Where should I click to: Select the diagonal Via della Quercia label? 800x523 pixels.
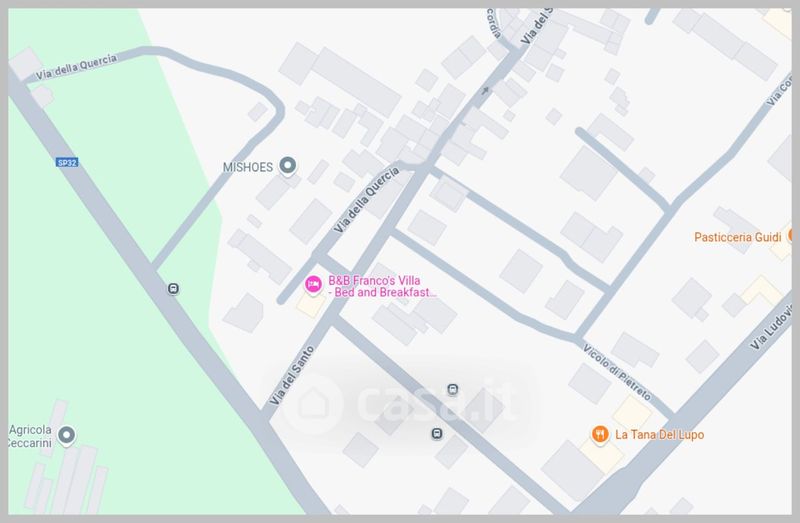(366, 200)
